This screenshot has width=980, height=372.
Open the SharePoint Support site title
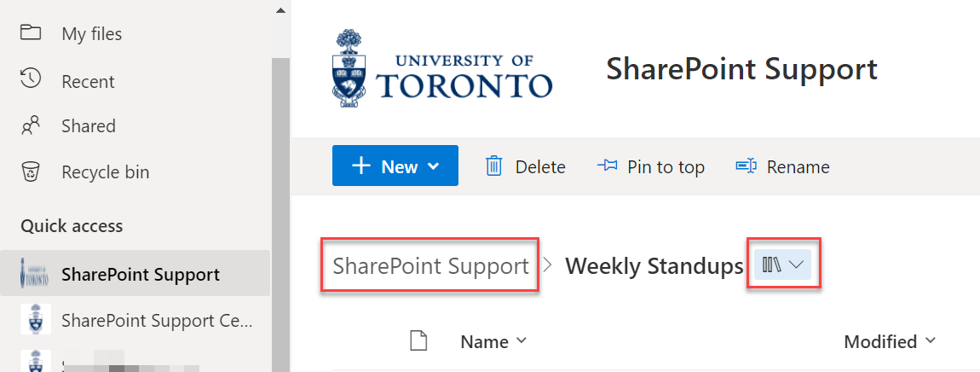click(742, 69)
